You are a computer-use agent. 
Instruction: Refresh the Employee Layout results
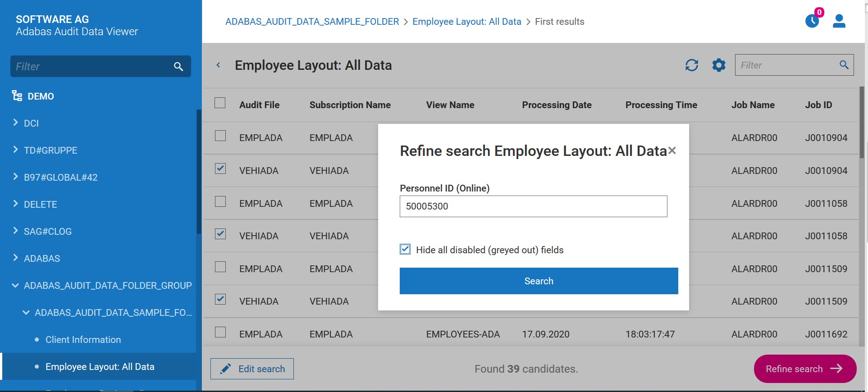coord(692,65)
